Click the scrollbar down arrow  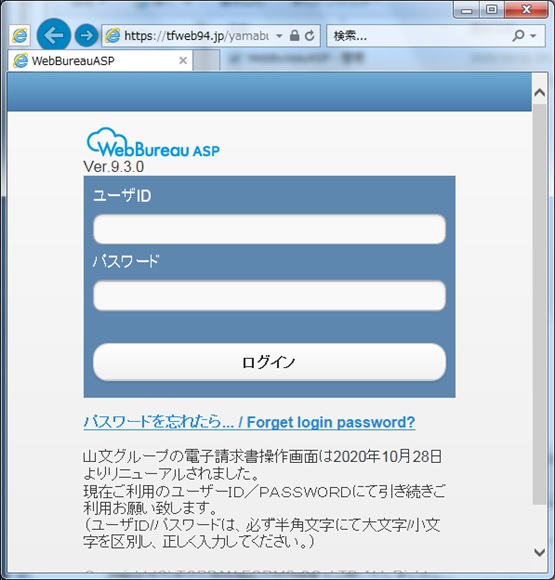[540, 552]
